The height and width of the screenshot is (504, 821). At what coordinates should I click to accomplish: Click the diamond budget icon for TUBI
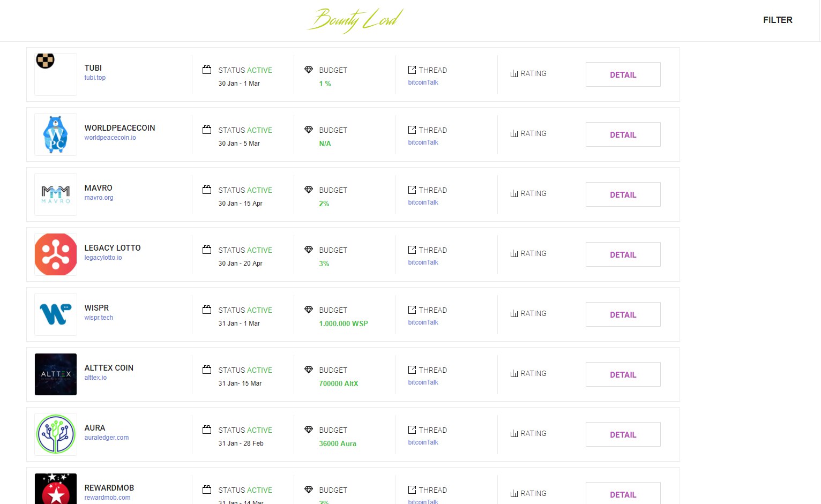(x=309, y=70)
